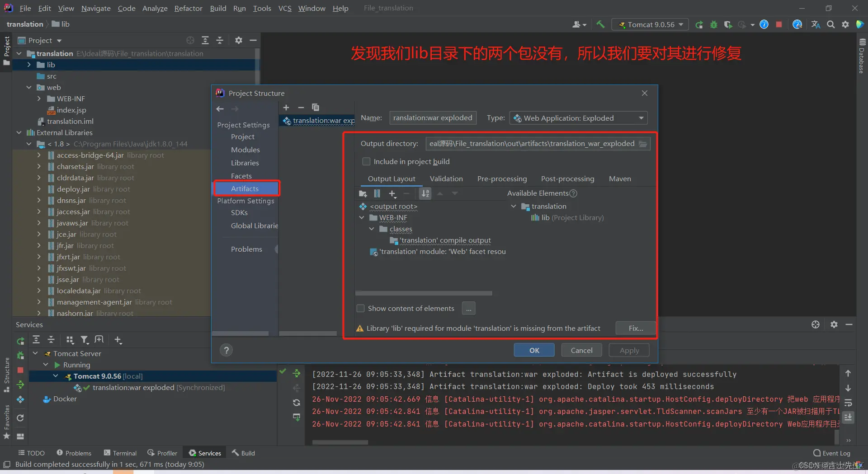
Task: Switch to the Pre-processing tab
Action: pyautogui.click(x=502, y=178)
